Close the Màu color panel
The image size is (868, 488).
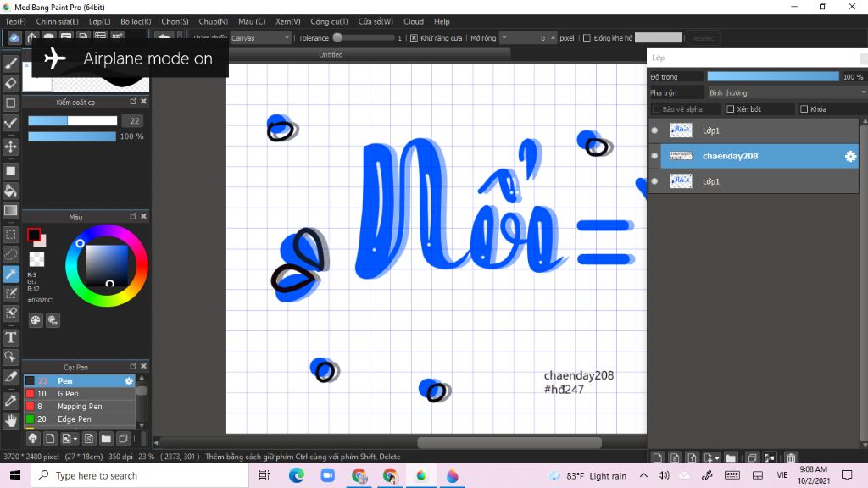click(143, 216)
